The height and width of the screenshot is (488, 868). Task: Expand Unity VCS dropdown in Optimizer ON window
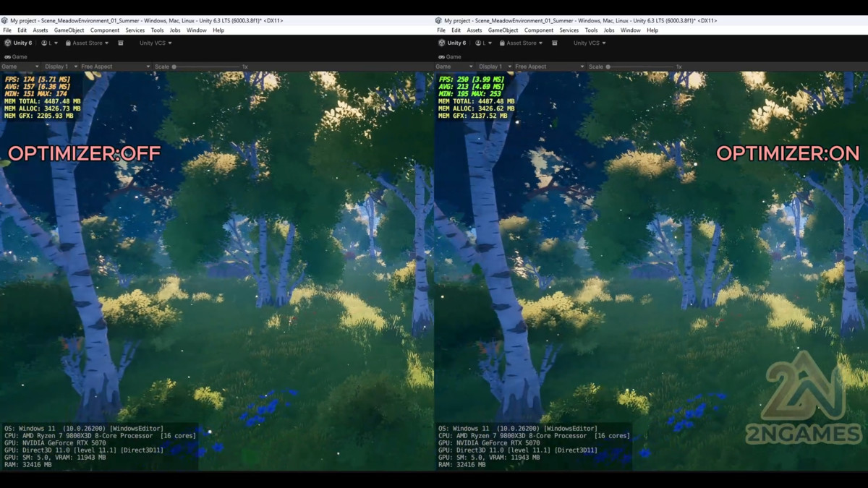tap(590, 43)
